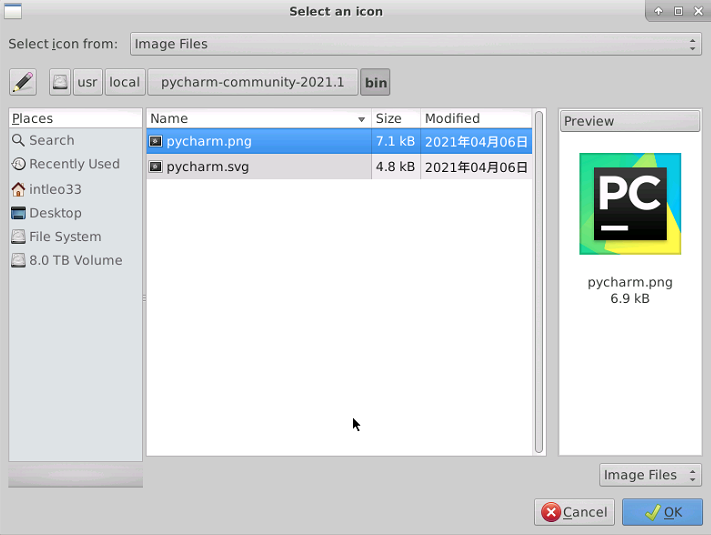Open 8.0 TB Volume in Places
The image size is (711, 535).
(76, 260)
